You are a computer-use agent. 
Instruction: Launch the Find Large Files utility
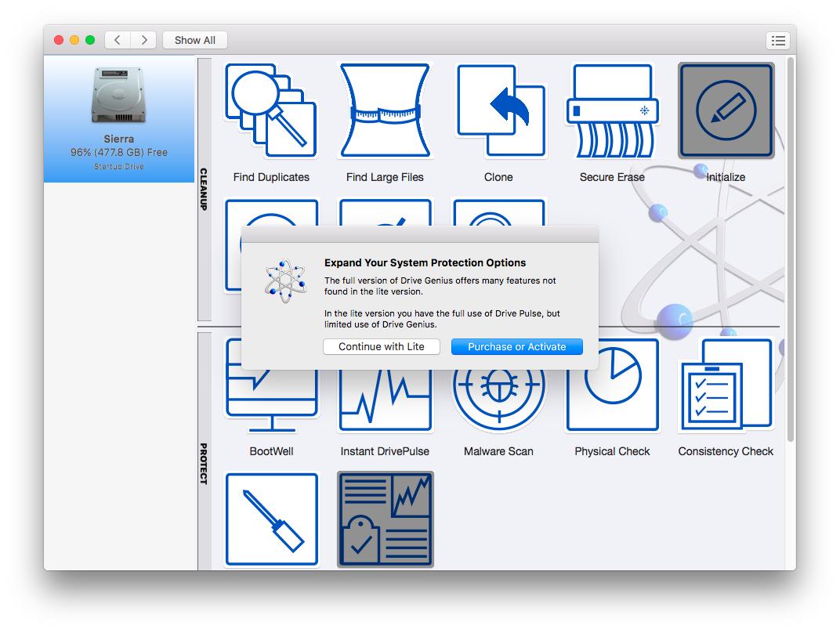click(x=385, y=111)
